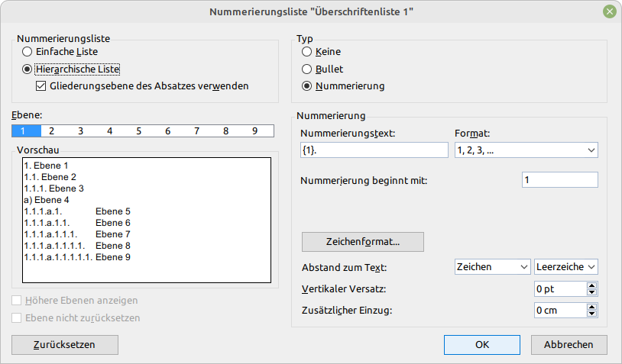The height and width of the screenshot is (364, 622).
Task: Increase the Zusätzlicher Einzug value
Action: 591,308
